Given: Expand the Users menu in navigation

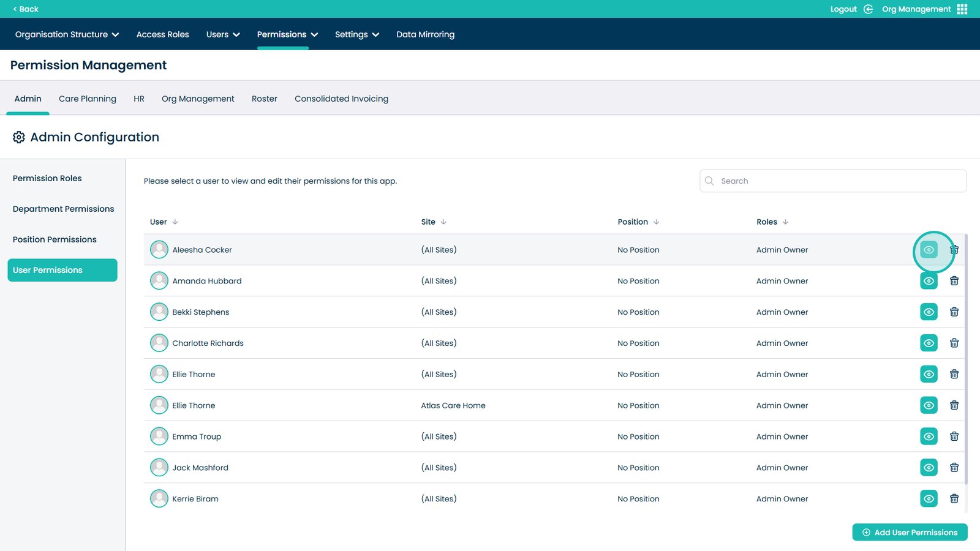Looking at the screenshot, I should point(222,35).
